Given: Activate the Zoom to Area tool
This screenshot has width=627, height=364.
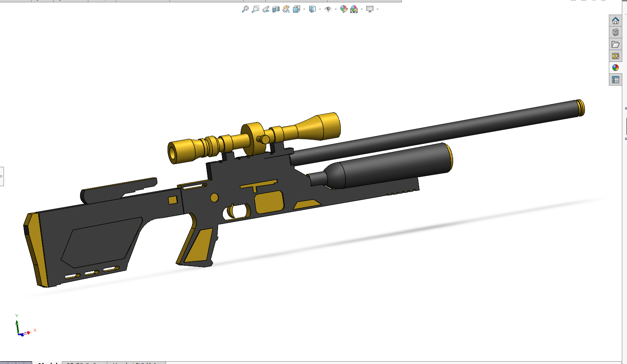Looking at the screenshot, I should [256, 9].
